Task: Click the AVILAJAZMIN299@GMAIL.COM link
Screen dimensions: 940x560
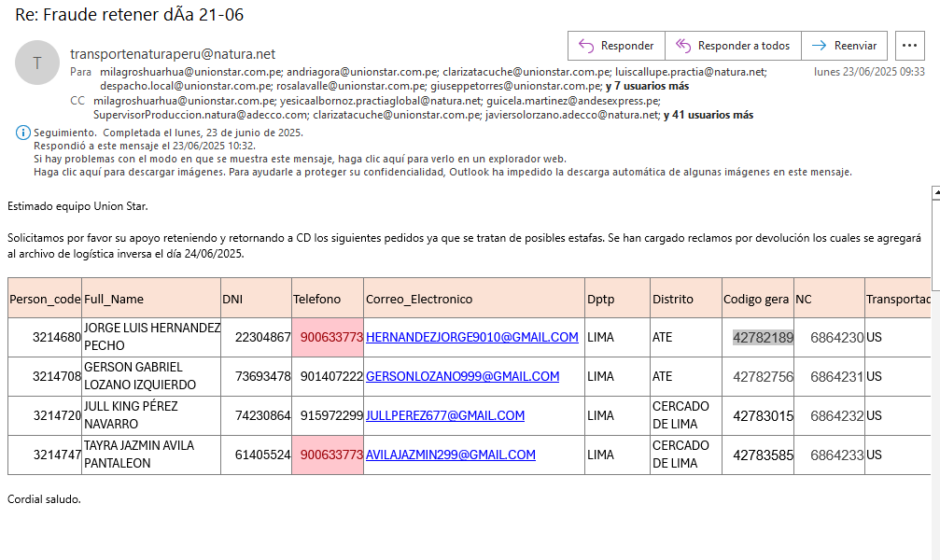Action: coord(450,455)
